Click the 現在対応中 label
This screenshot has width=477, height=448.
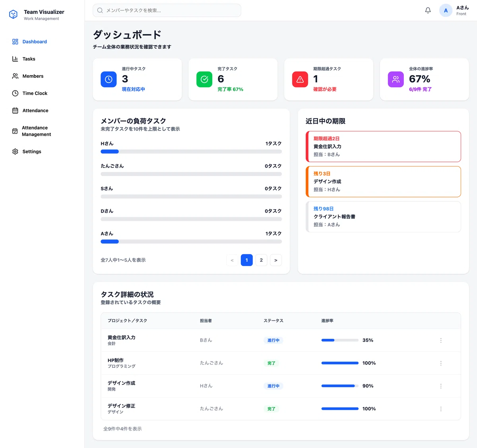[x=134, y=89]
